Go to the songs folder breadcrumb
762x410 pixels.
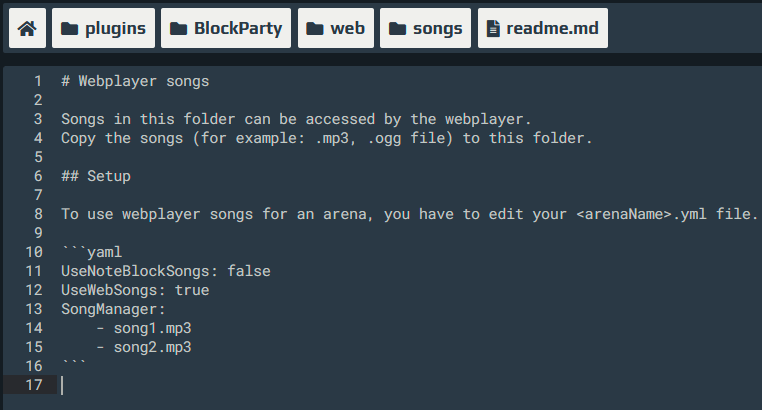tap(425, 28)
